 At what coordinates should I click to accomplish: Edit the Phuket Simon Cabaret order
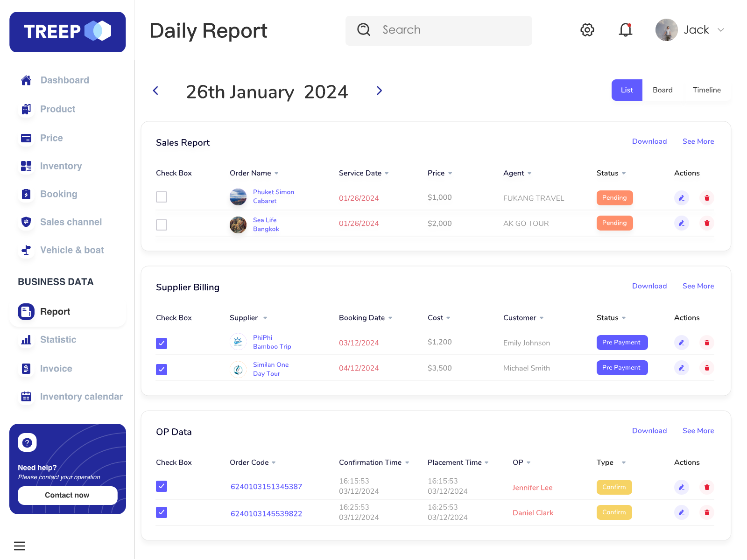pos(682,198)
